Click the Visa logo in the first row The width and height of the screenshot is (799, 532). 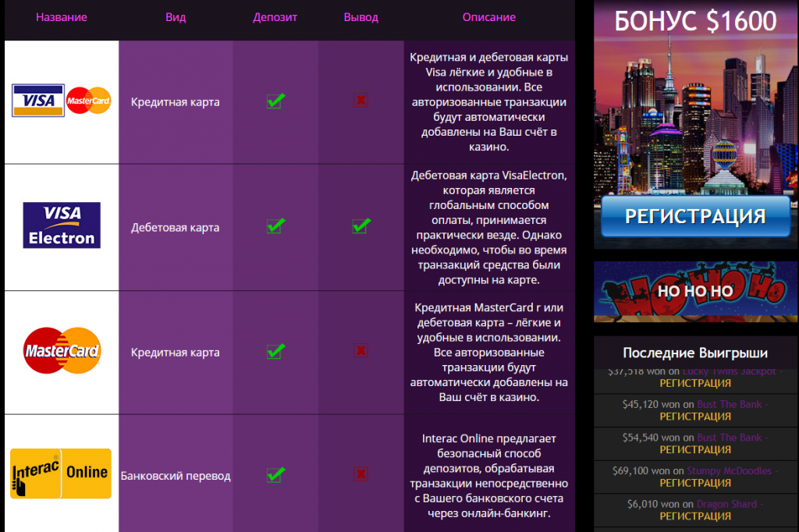(x=38, y=101)
